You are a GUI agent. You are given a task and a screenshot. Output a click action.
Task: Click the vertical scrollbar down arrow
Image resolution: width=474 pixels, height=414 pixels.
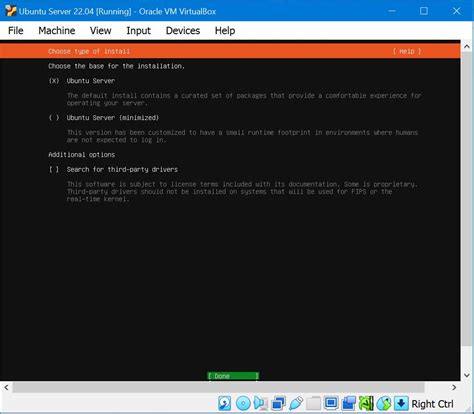(x=467, y=375)
